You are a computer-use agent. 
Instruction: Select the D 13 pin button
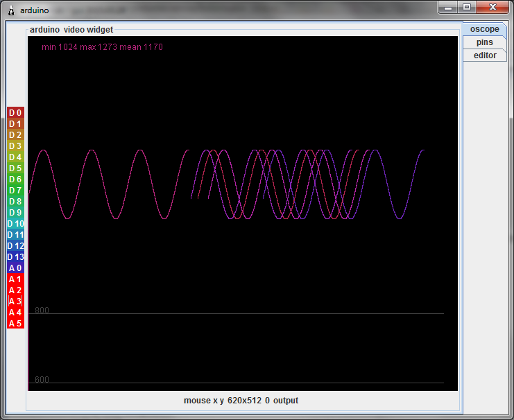(15, 257)
